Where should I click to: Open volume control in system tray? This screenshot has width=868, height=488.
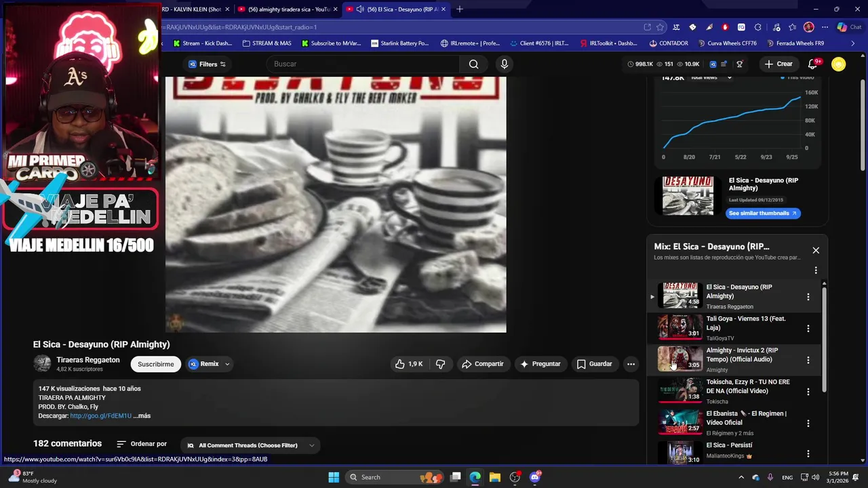click(815, 477)
